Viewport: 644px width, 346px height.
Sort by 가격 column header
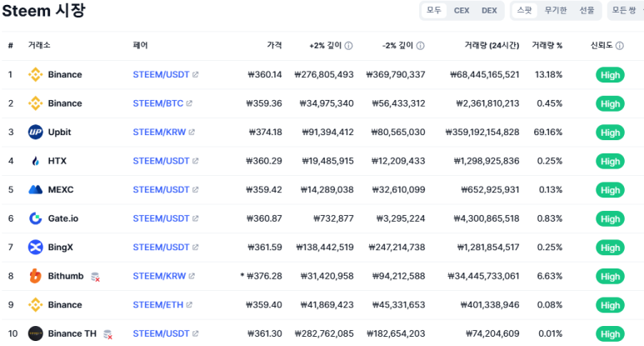274,45
